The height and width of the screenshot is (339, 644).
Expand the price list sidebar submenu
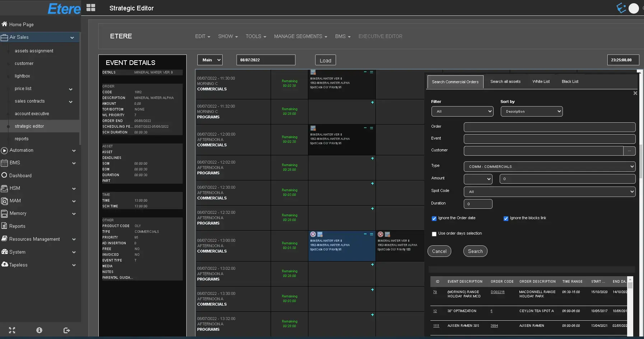[x=71, y=89]
